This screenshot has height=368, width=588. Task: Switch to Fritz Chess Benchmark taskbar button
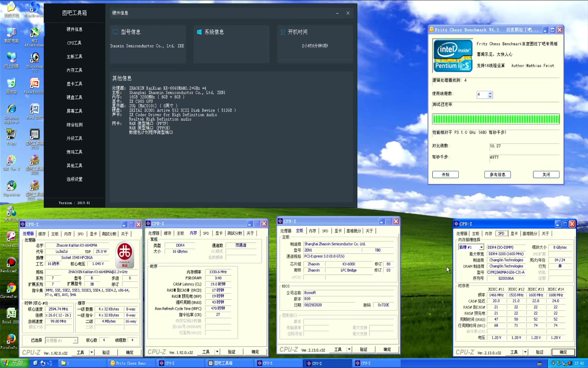click(132, 363)
